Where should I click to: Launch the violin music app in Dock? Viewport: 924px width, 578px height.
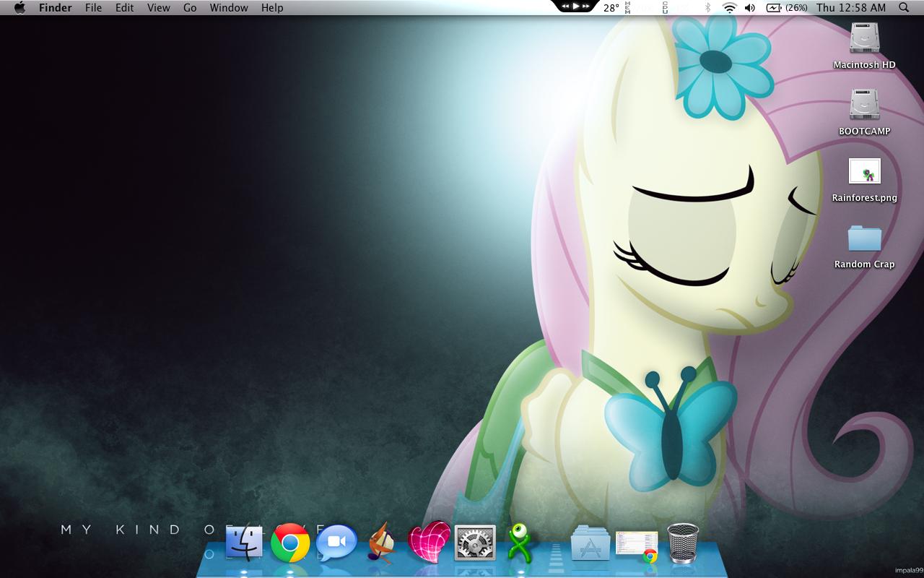(x=382, y=543)
